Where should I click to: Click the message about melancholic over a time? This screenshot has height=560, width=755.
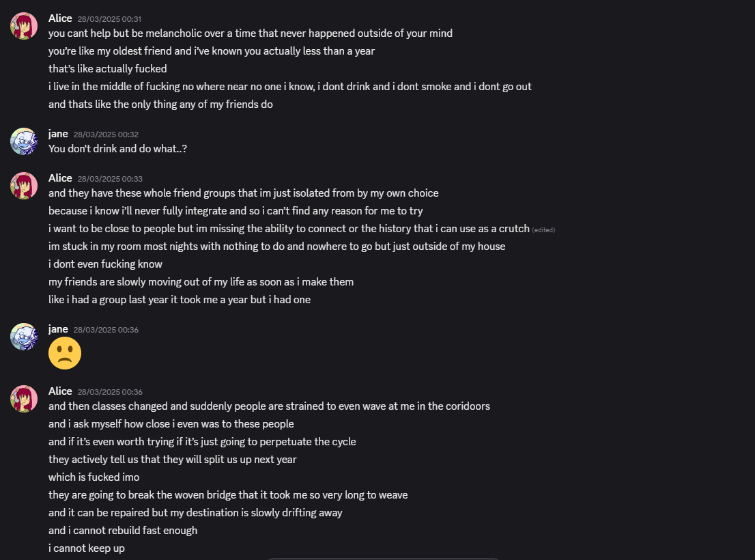[251, 33]
